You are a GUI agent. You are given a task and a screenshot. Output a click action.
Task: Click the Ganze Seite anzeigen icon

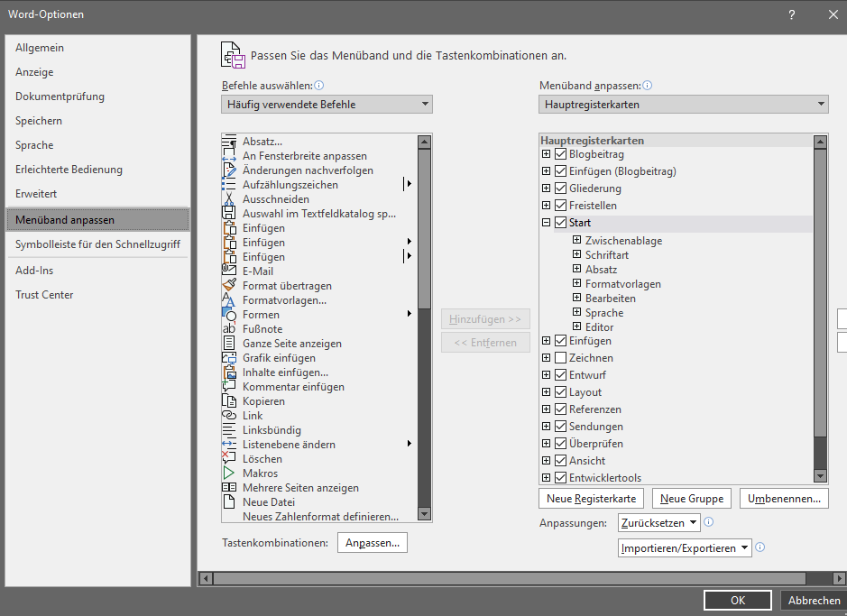click(x=229, y=344)
